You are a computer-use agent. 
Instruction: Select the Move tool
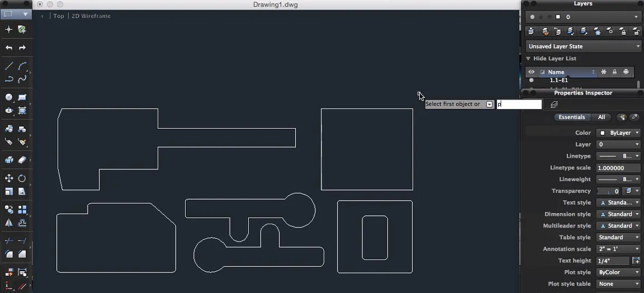point(9,178)
